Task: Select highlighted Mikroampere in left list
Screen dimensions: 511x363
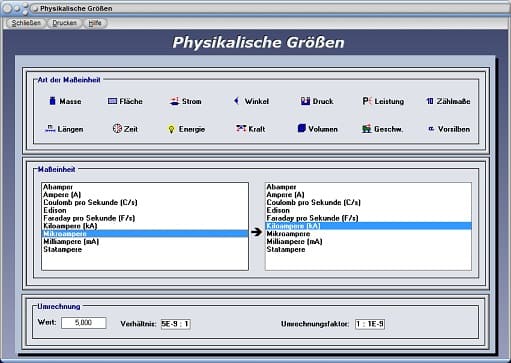Action: 145,234
